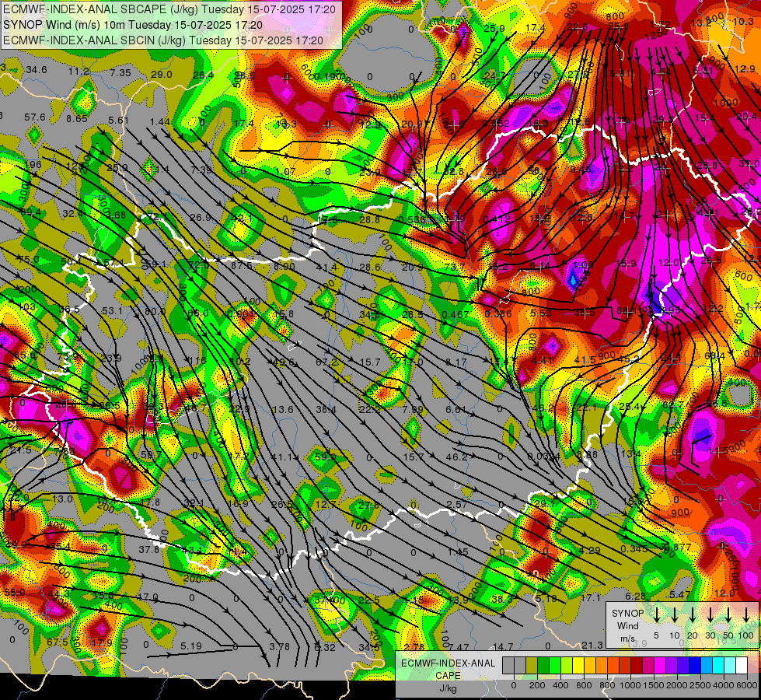Click the station value '1.44'

pyautogui.click(x=160, y=122)
